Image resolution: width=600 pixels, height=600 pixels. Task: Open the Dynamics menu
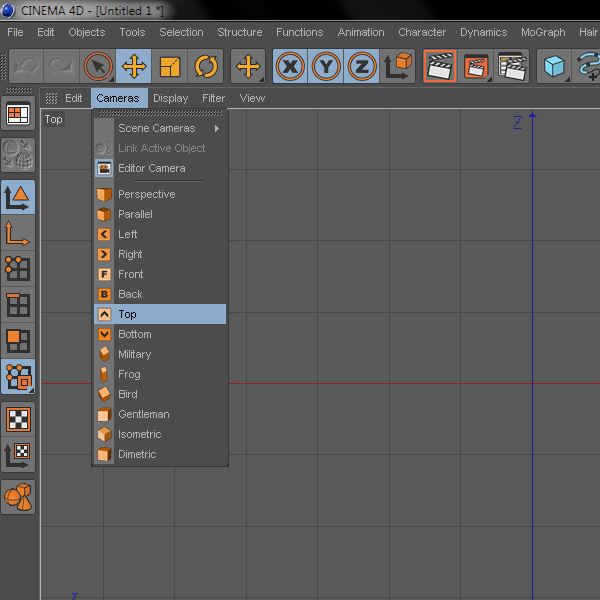pyautogui.click(x=484, y=32)
